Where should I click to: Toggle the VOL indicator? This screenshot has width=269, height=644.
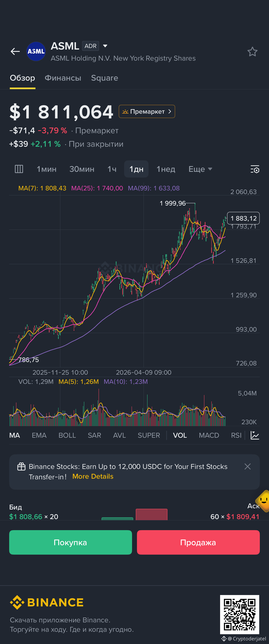(180, 435)
